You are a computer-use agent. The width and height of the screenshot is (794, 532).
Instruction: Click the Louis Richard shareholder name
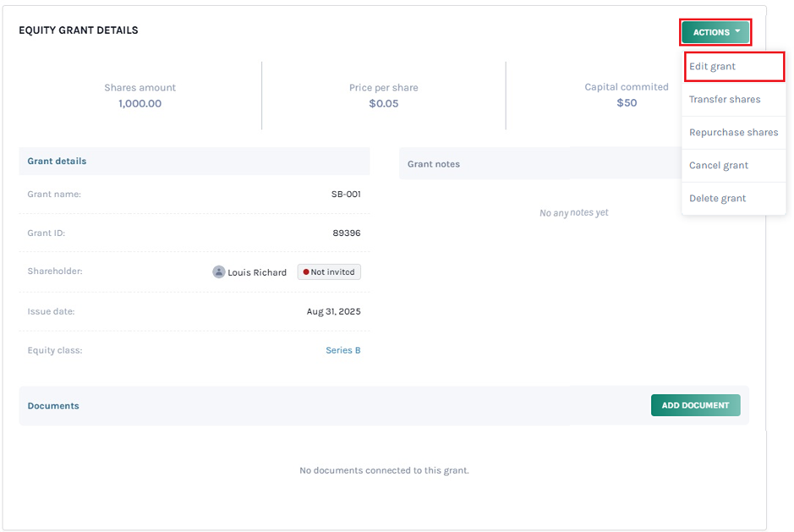(257, 272)
